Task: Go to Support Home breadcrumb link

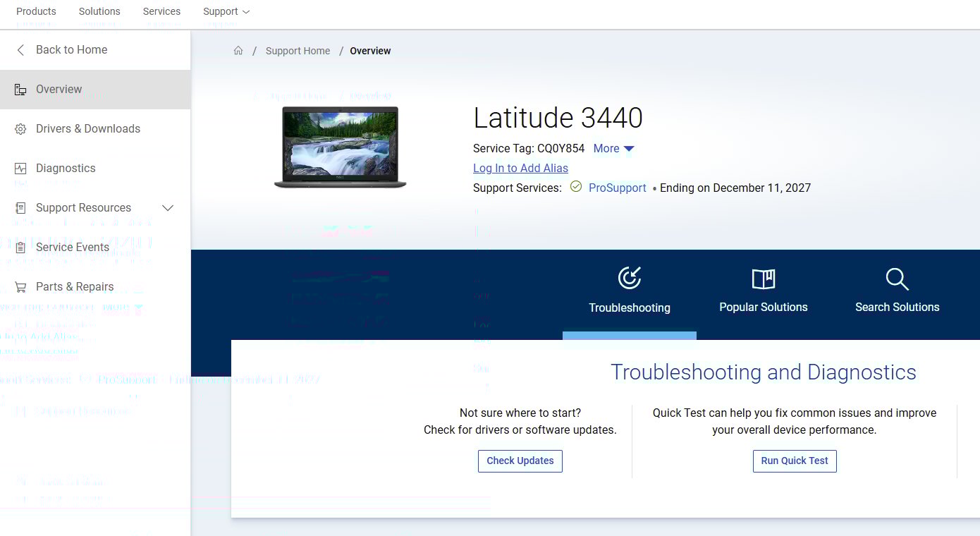Action: coord(298,51)
